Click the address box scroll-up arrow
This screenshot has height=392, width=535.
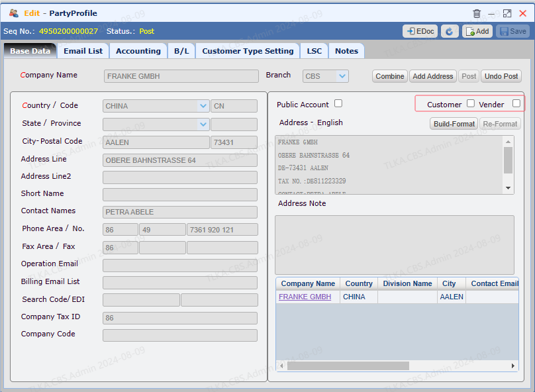[508, 142]
